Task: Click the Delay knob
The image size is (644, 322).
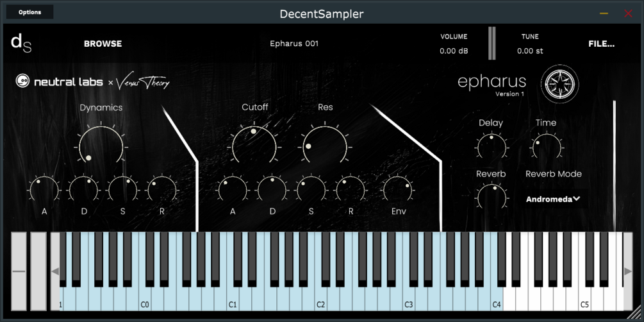Action: [491, 146]
